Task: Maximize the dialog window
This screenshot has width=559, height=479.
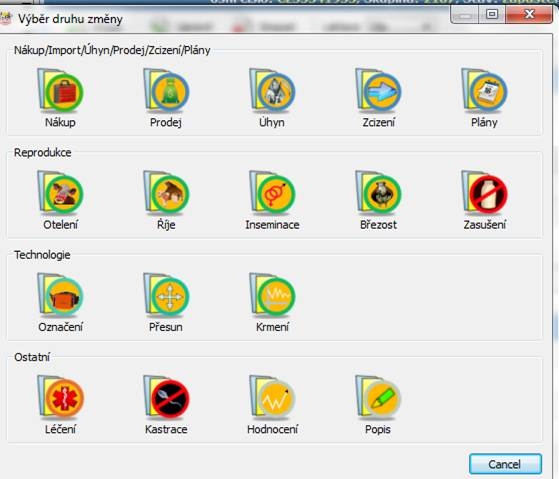Action: point(492,15)
